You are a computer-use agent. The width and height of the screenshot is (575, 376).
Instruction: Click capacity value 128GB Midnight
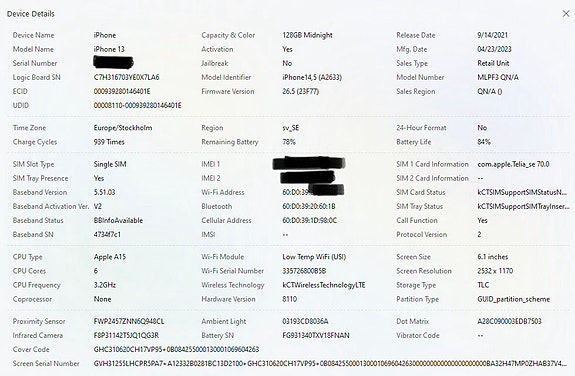[x=307, y=35]
